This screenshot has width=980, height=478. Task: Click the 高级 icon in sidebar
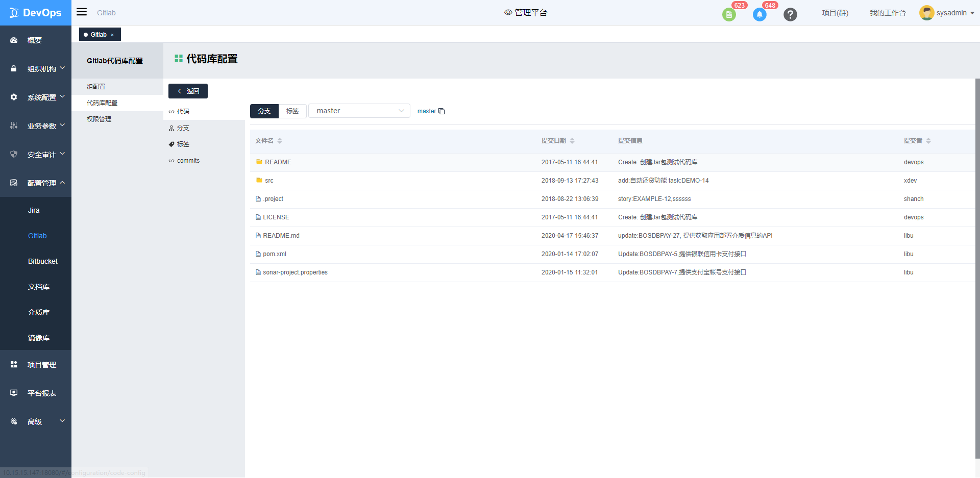14,421
